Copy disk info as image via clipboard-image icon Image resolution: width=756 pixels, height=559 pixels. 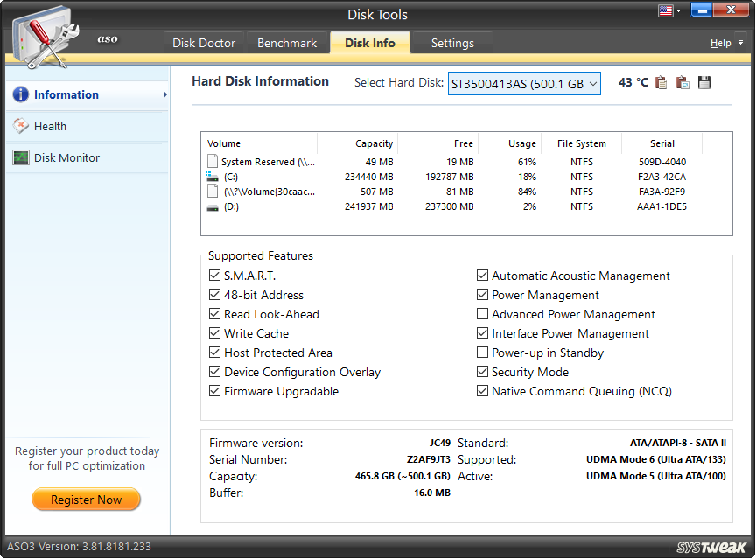point(682,82)
